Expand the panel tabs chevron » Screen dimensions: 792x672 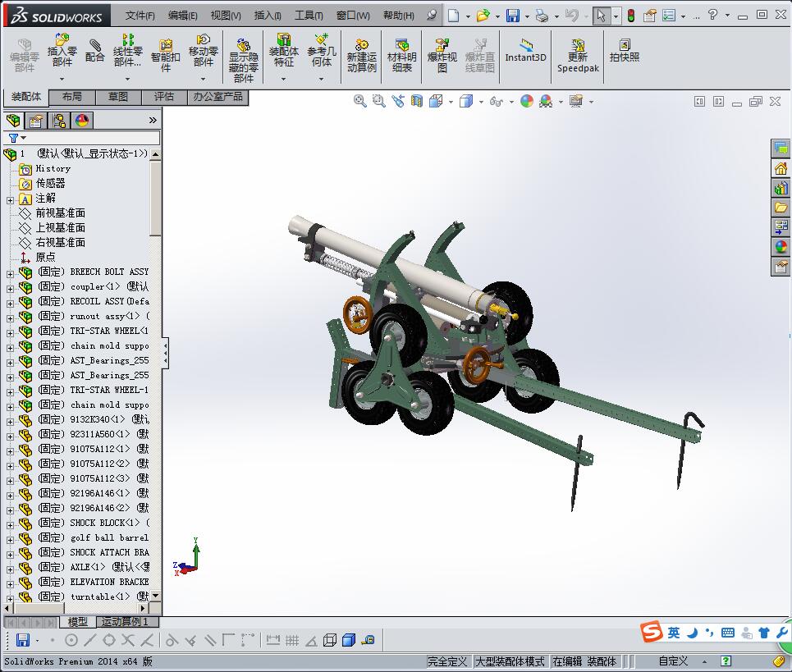pos(153,120)
